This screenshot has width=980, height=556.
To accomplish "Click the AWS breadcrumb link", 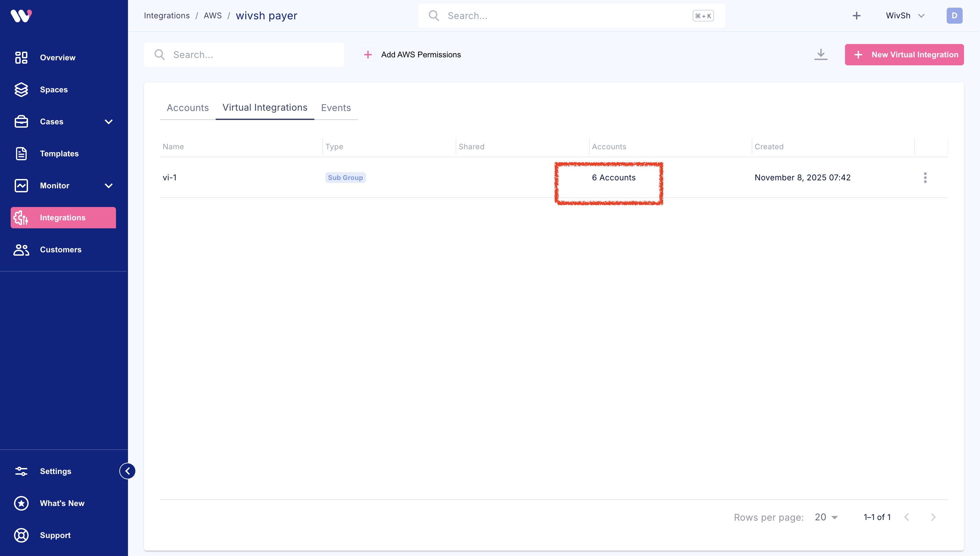I will (x=213, y=16).
